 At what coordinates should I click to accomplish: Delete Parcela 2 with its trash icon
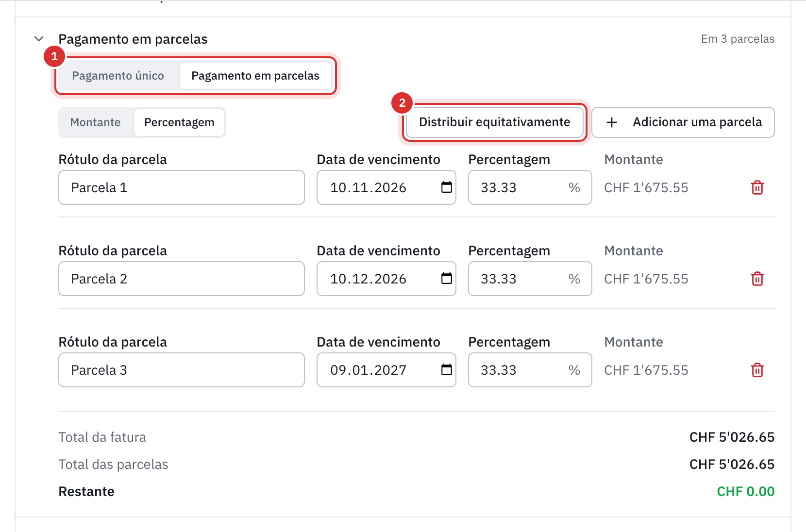coord(757,279)
